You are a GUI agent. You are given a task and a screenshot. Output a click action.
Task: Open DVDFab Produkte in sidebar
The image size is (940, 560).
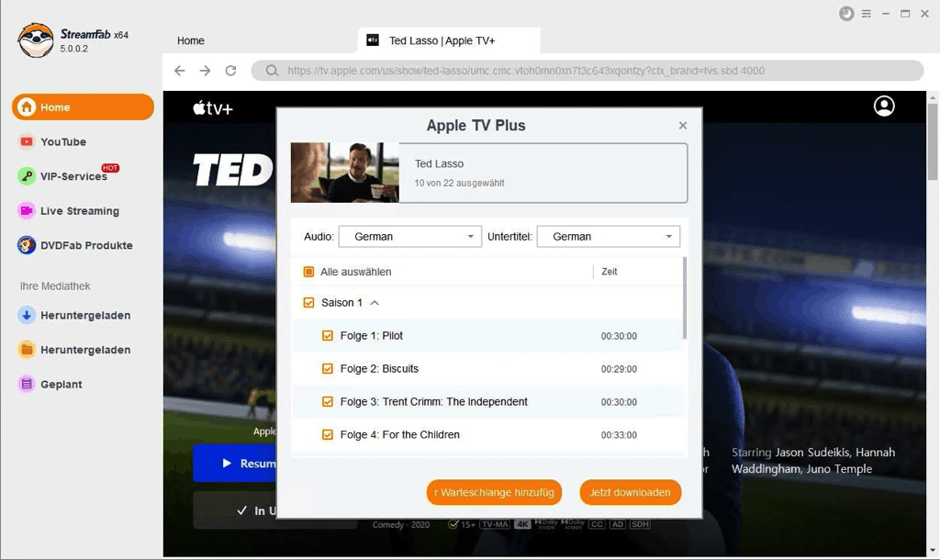click(85, 246)
